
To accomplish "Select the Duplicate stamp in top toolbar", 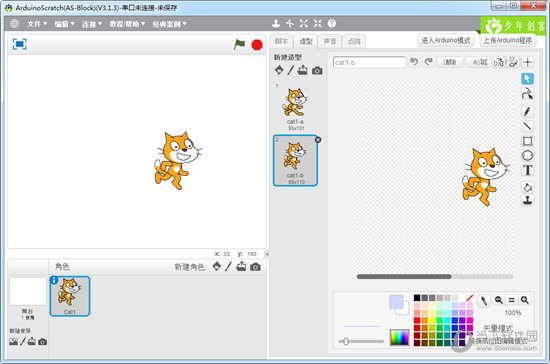I will point(276,23).
